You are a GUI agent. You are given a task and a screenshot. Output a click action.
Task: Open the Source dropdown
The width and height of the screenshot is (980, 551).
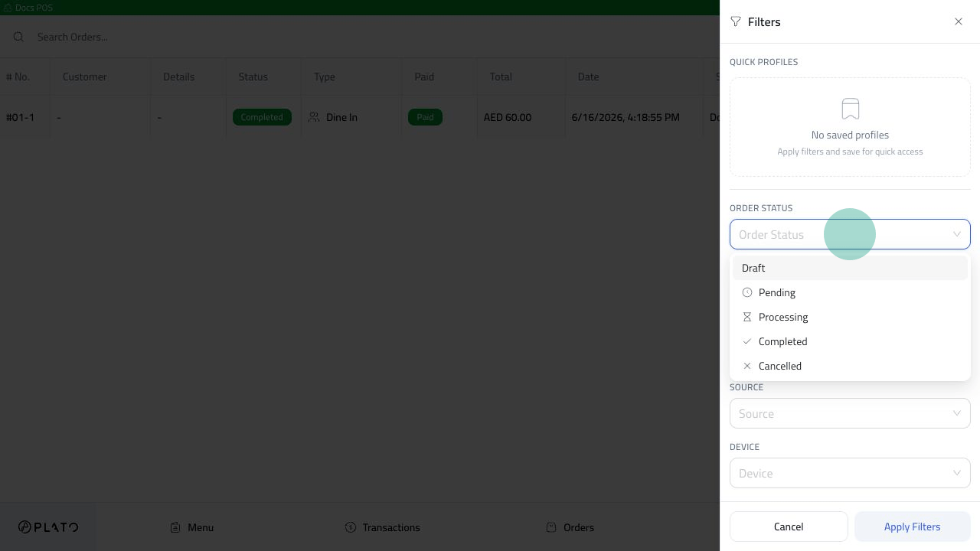tap(850, 413)
